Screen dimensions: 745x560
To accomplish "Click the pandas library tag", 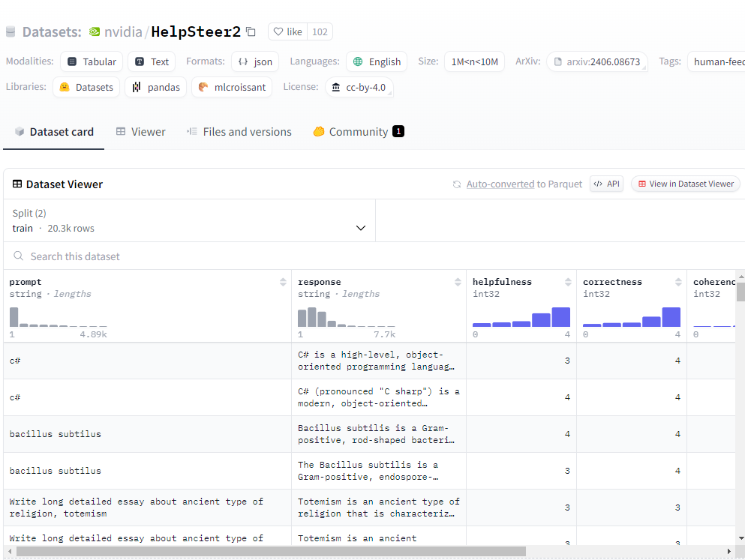I will (x=156, y=87).
